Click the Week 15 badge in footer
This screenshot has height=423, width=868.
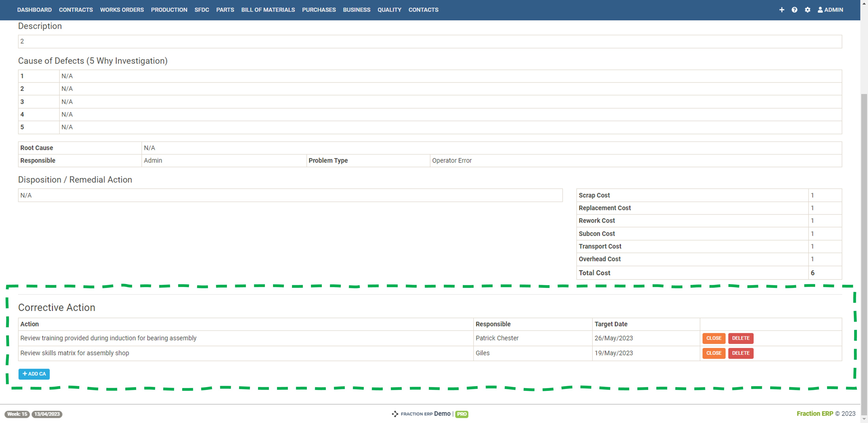tap(17, 414)
